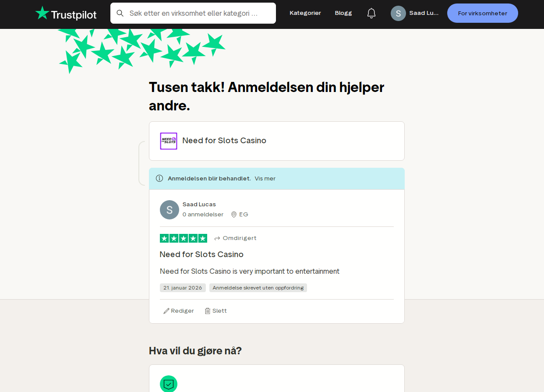Image resolution: width=544 pixels, height=392 pixels.
Task: Click the Vis mer link
Action: [265, 179]
